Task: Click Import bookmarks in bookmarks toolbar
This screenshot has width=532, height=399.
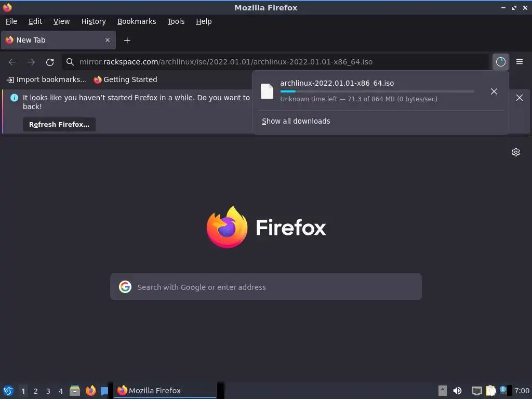Action: [47, 79]
